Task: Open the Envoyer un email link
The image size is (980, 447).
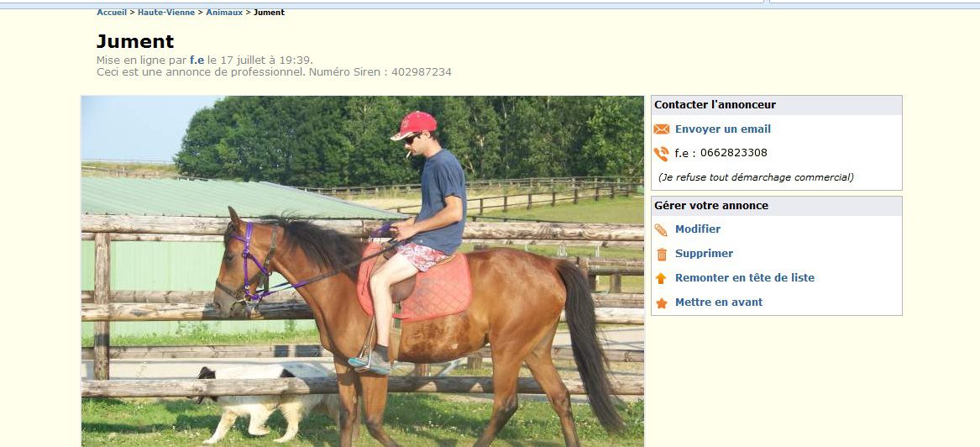Action: [722, 129]
